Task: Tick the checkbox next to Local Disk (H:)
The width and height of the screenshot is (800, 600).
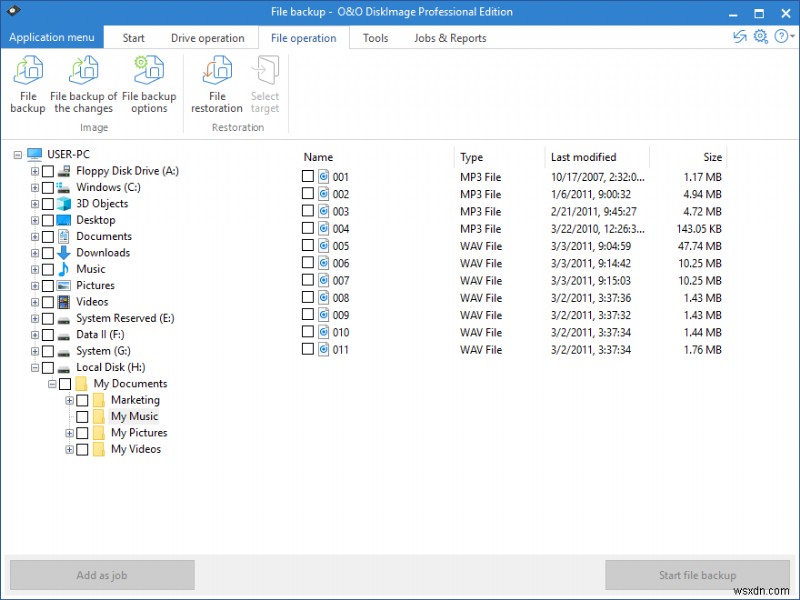Action: click(46, 367)
